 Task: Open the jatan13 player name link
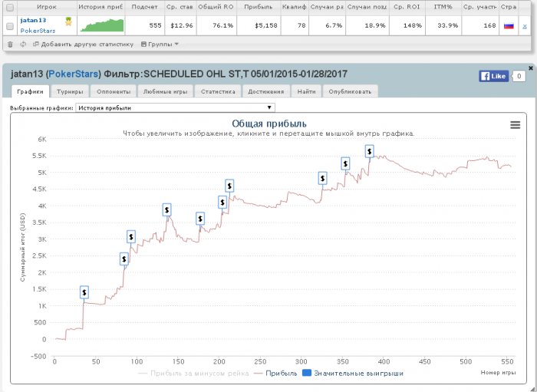point(33,20)
